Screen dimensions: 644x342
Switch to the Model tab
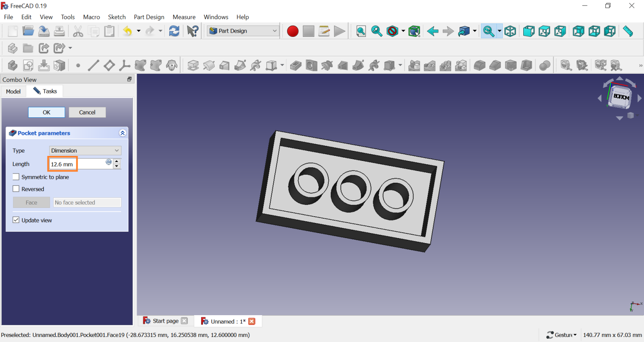point(13,91)
